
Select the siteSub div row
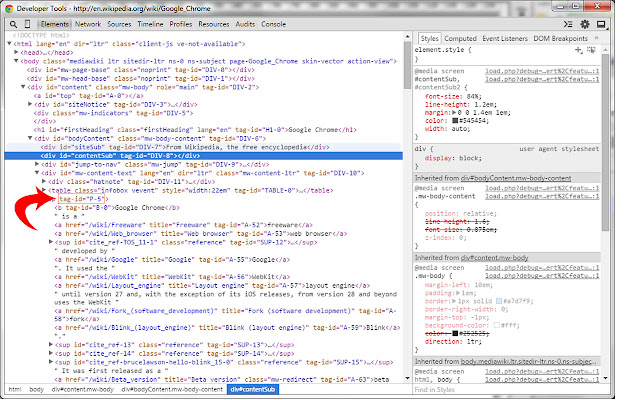click(x=203, y=147)
